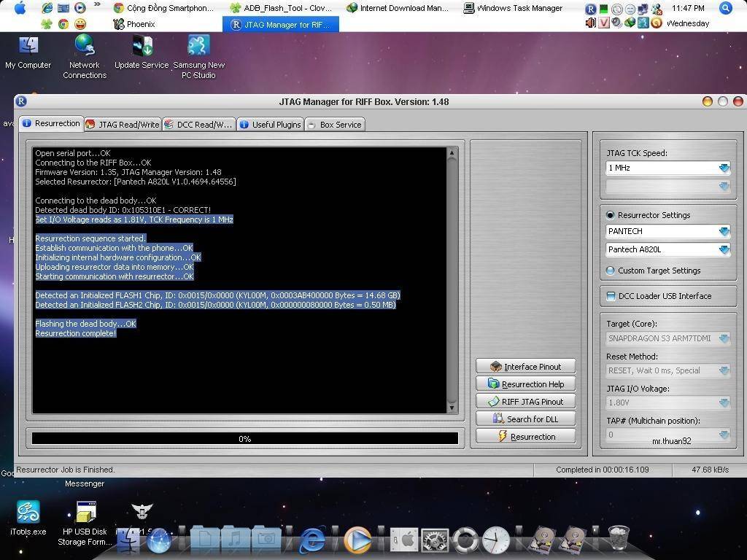Open the Useful Plugins tab
The image size is (747, 560).
pyautogui.click(x=271, y=125)
